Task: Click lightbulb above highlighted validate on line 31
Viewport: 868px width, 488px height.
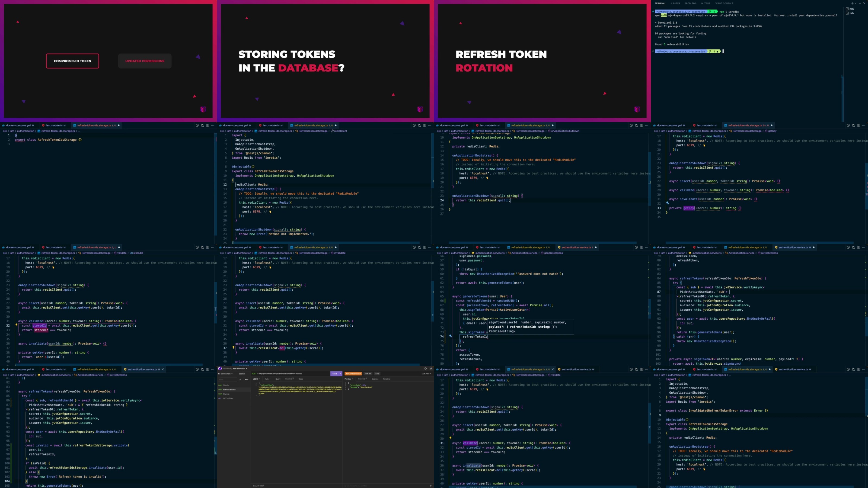Action: click(x=450, y=438)
